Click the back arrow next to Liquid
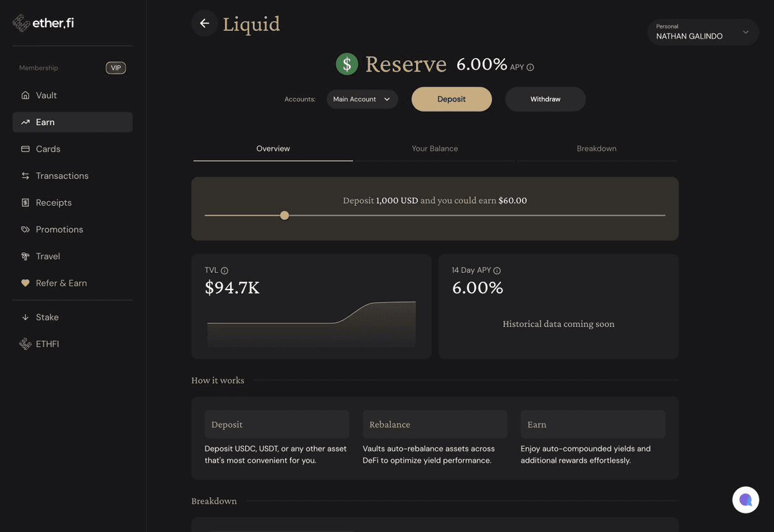 tap(204, 24)
